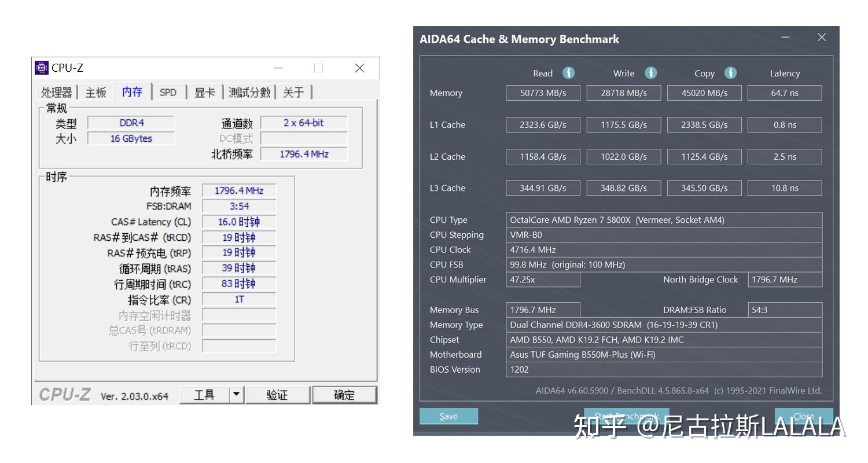Click the Copy info icon in AIDA64
868x463 pixels.
click(730, 73)
